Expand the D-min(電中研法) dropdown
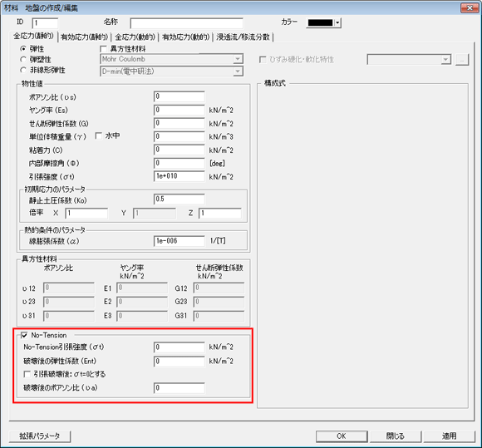The height and width of the screenshot is (448, 482). tap(238, 71)
